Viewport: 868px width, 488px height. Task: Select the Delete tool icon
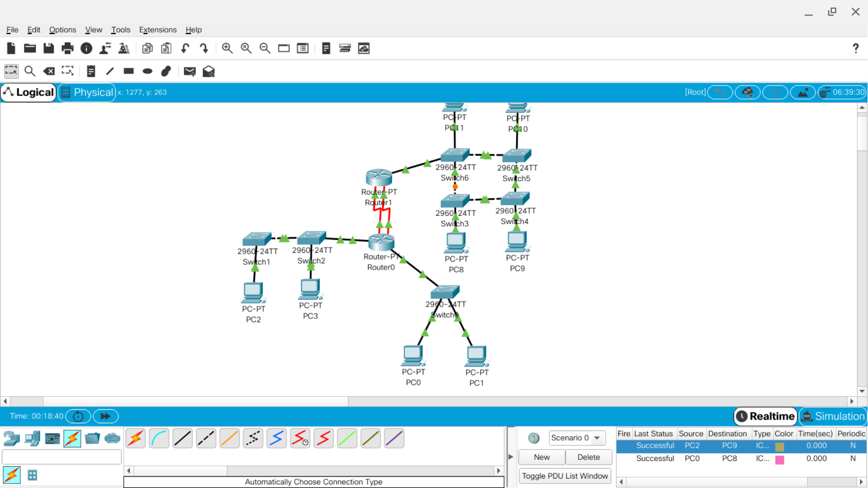pyautogui.click(x=49, y=71)
